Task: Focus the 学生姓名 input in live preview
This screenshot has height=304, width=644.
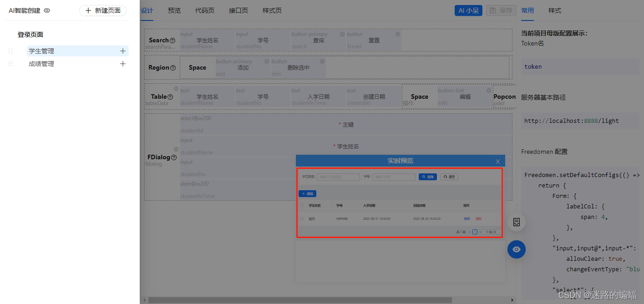Action: click(338, 177)
